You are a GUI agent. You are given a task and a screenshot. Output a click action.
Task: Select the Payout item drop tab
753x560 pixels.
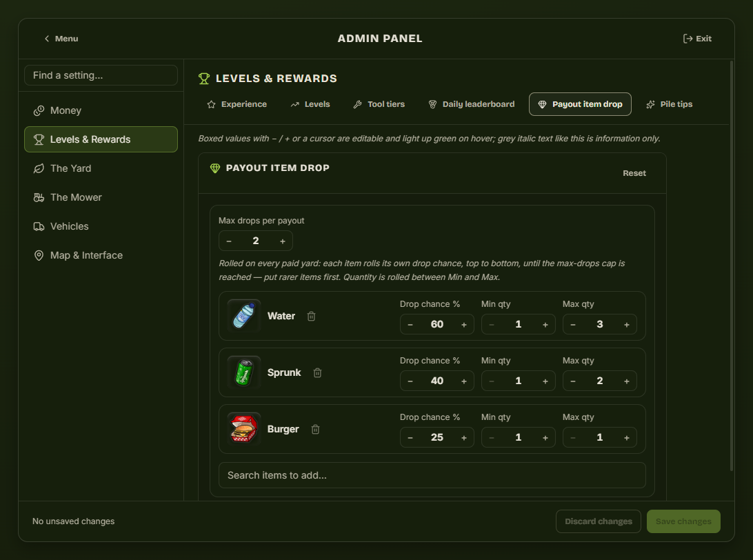tap(580, 104)
